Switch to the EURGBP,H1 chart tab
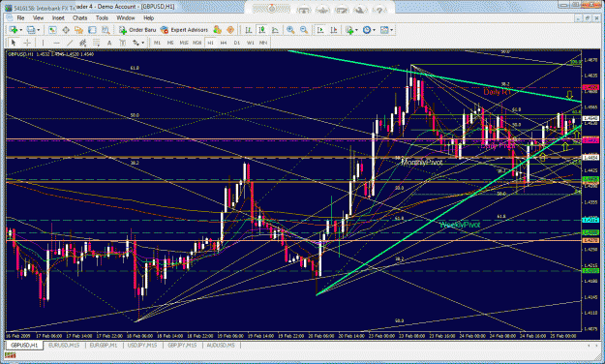The width and height of the screenshot is (605, 364). [103, 345]
